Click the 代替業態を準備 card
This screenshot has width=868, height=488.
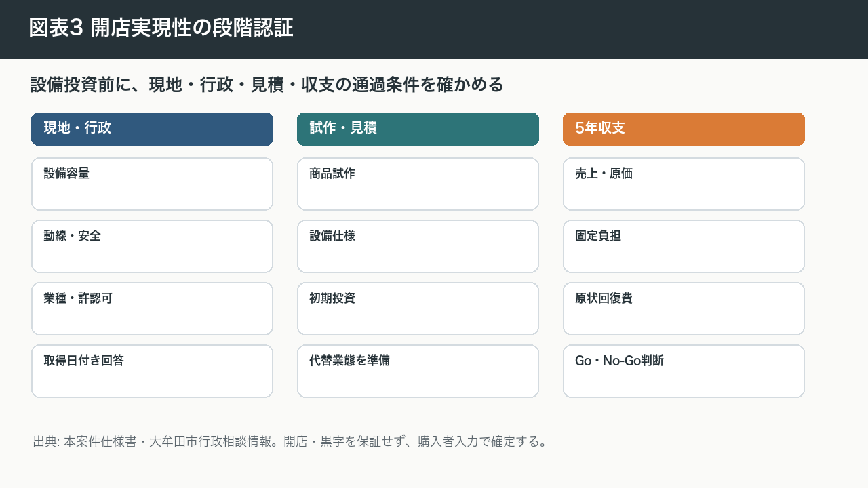click(418, 371)
